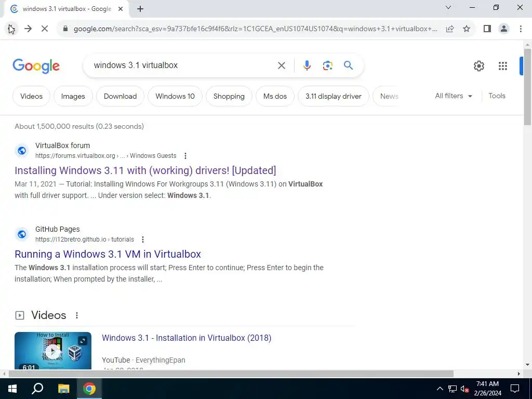Click the VirtualBox forum site name
Image resolution: width=532 pixels, height=399 pixels.
click(x=62, y=145)
